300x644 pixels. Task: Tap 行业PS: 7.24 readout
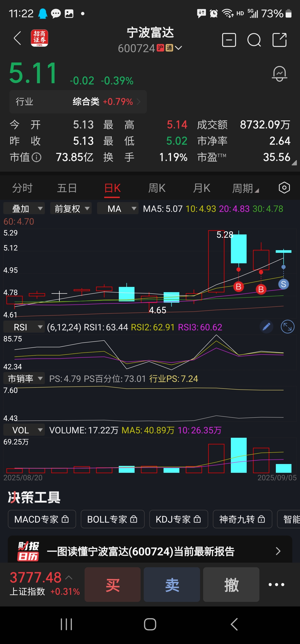pos(174,379)
